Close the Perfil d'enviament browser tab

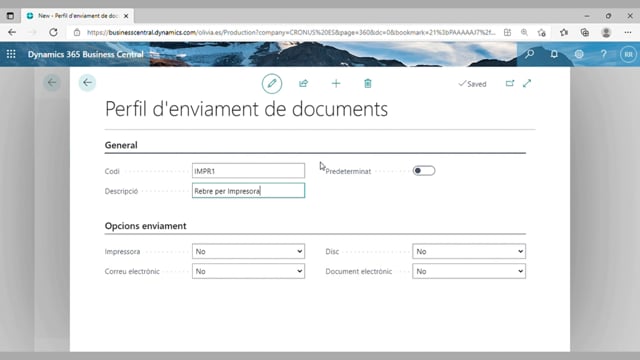(x=126, y=16)
